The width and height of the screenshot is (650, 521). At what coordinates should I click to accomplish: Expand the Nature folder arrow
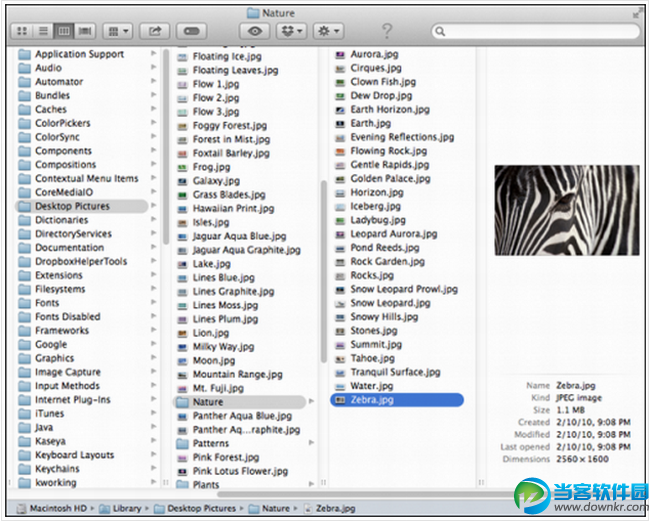click(x=311, y=401)
